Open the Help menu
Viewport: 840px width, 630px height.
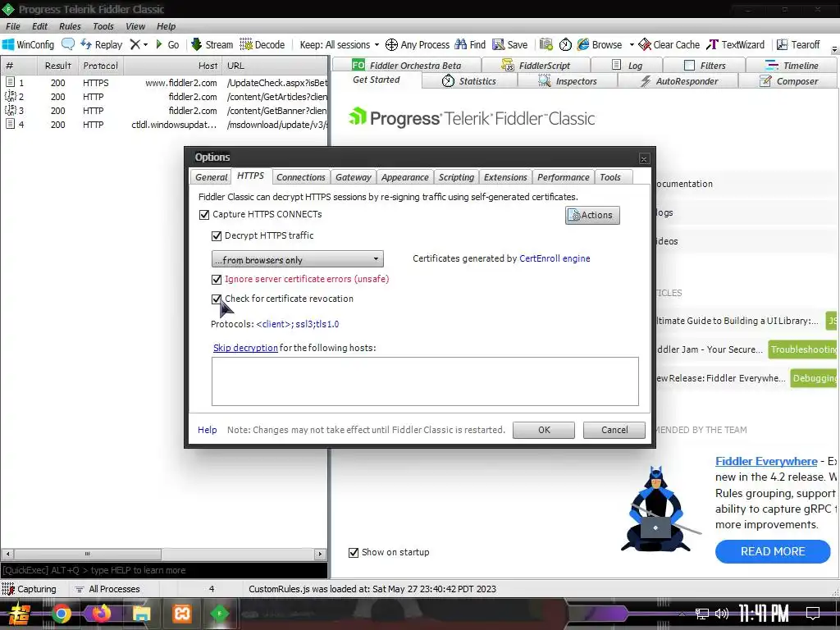166,26
